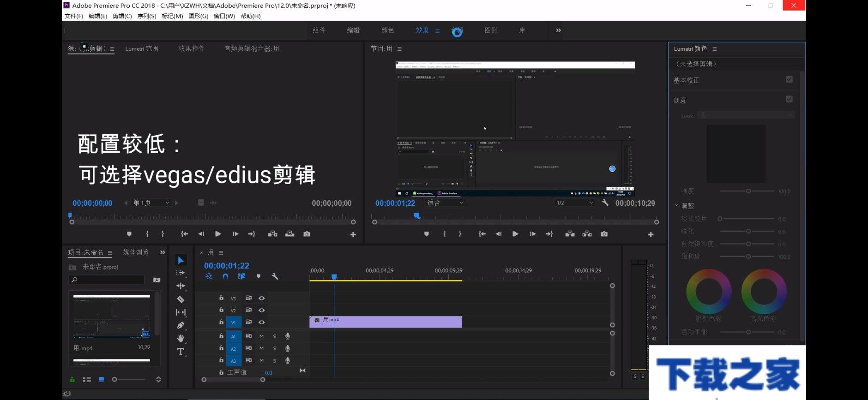
Task: Collapse the 调整 section
Action: tap(676, 205)
